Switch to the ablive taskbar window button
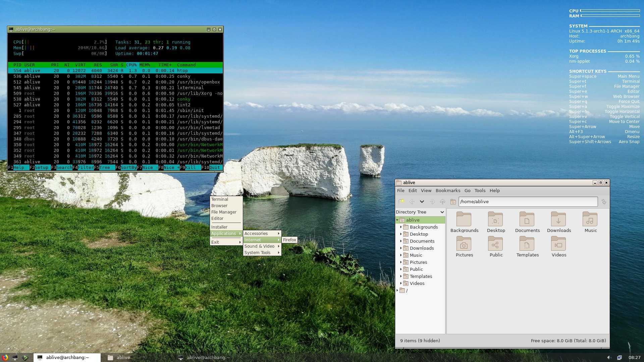This screenshot has width=644, height=362. (x=123, y=357)
